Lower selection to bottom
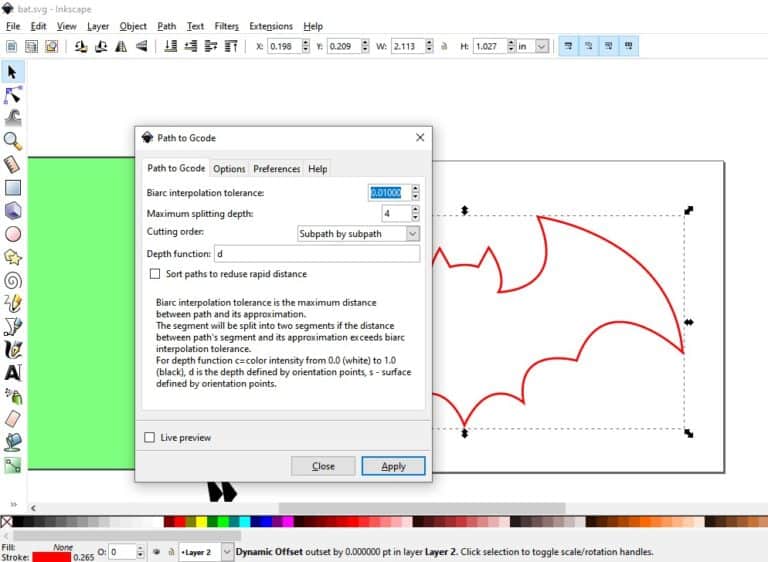This screenshot has height=562, width=768. 170,47
